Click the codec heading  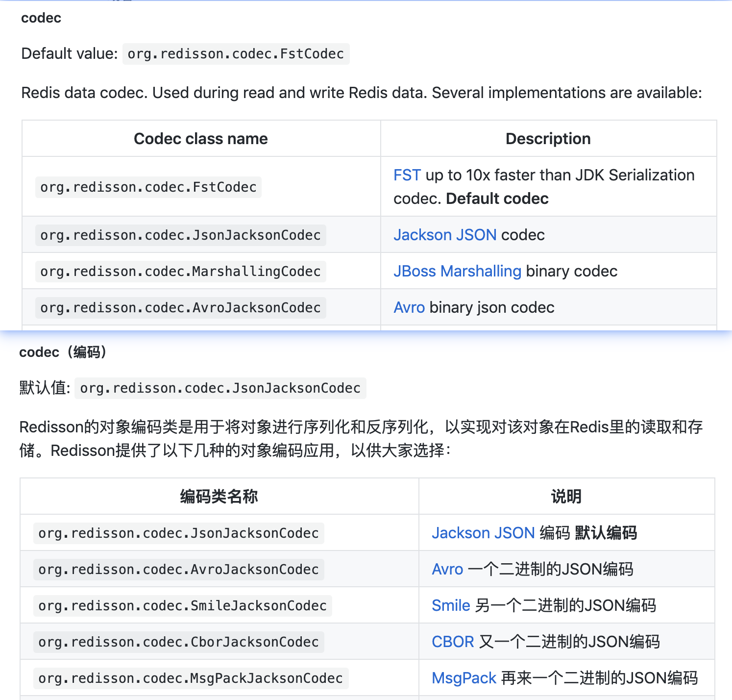[x=40, y=18]
